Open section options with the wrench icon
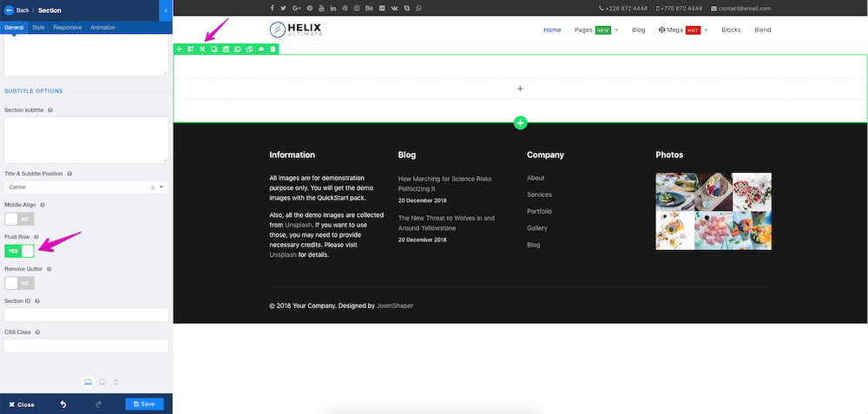868x414 pixels. 202,49
